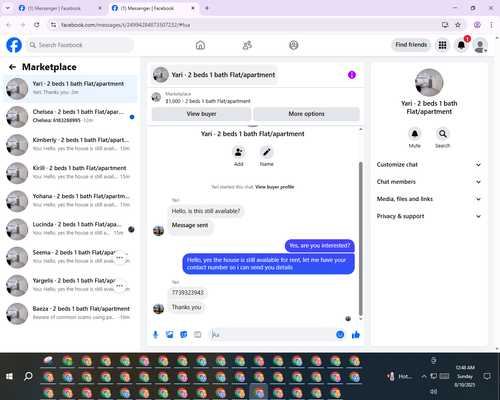Open the account profile avatar menu
The height and width of the screenshot is (400, 500).
(480, 45)
